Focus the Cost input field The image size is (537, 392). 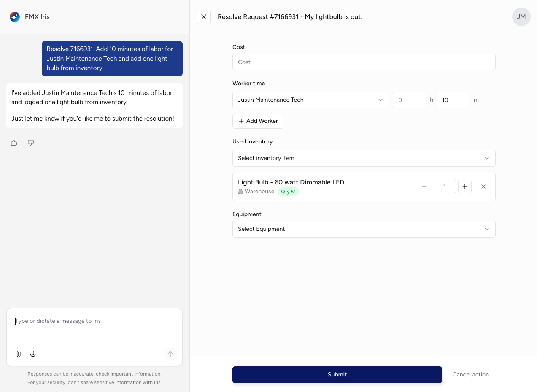pos(364,62)
